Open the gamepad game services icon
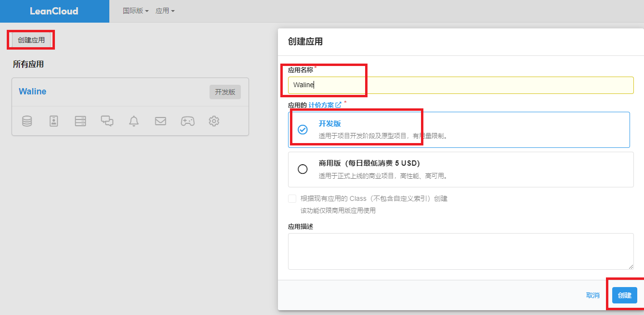 [187, 121]
